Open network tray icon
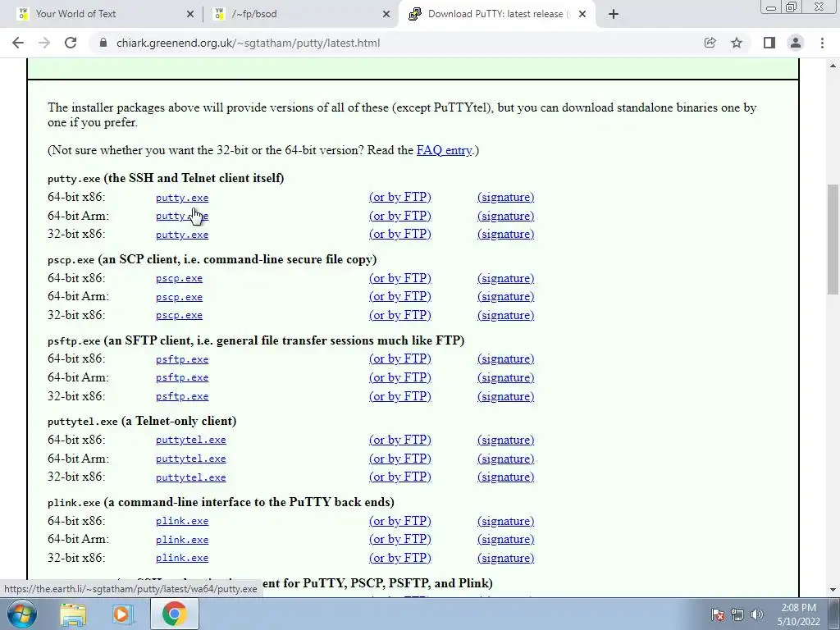 [x=737, y=614]
